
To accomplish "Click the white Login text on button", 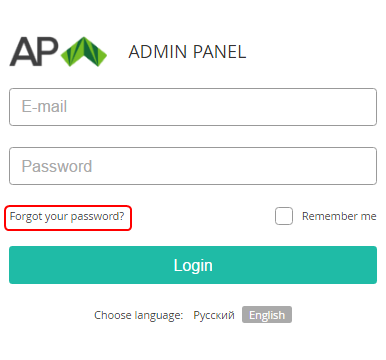I will pos(193,266).
